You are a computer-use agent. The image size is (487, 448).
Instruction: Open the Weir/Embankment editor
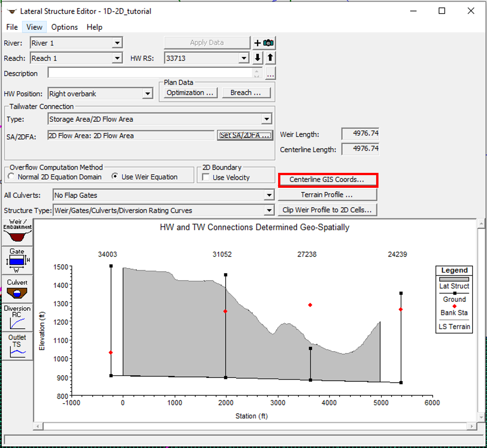(x=18, y=231)
